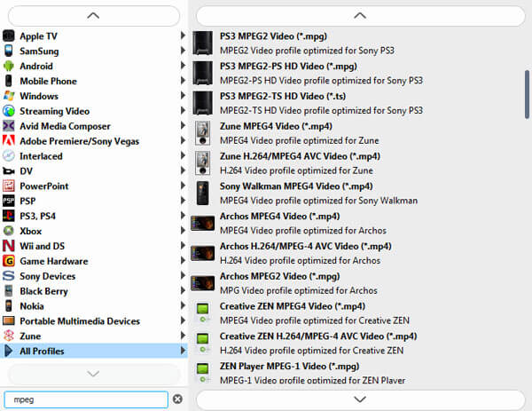The height and width of the screenshot is (411, 532).
Task: Expand the Sony Devices submenu arrow
Action: tap(183, 275)
